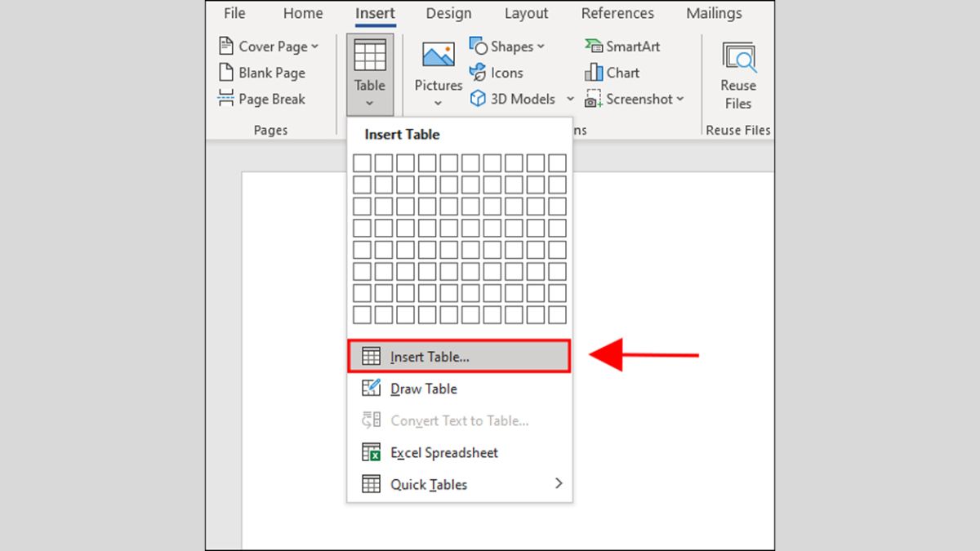Viewport: 980px width, 551px height.
Task: Expand the Quick Tables submenu arrow
Action: pyautogui.click(x=559, y=483)
